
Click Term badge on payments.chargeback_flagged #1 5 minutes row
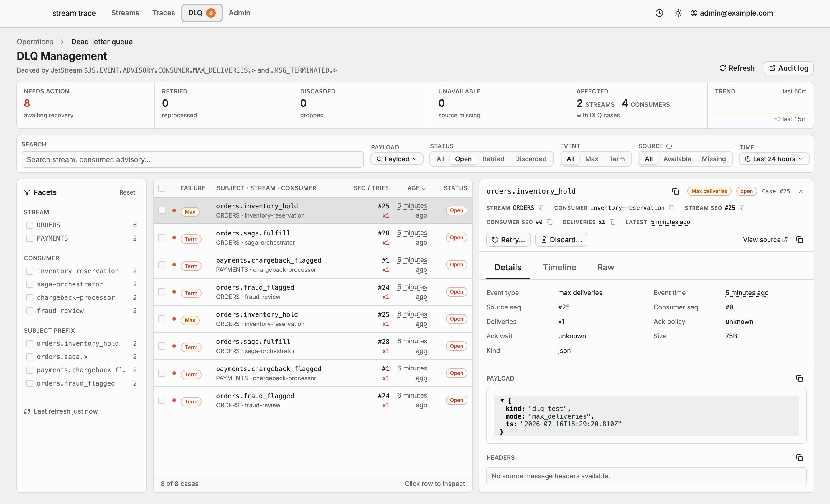[x=191, y=266]
